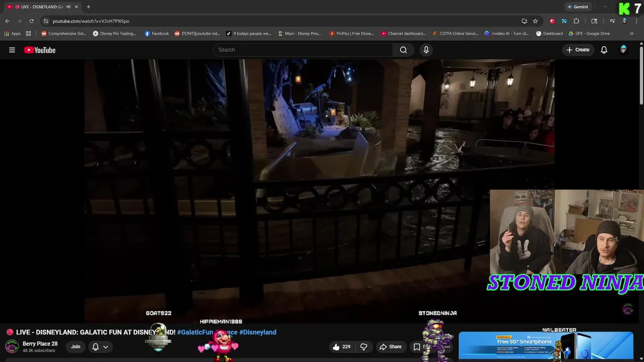This screenshot has width=644, height=362.
Task: Go back with browser back arrow
Action: (7, 21)
